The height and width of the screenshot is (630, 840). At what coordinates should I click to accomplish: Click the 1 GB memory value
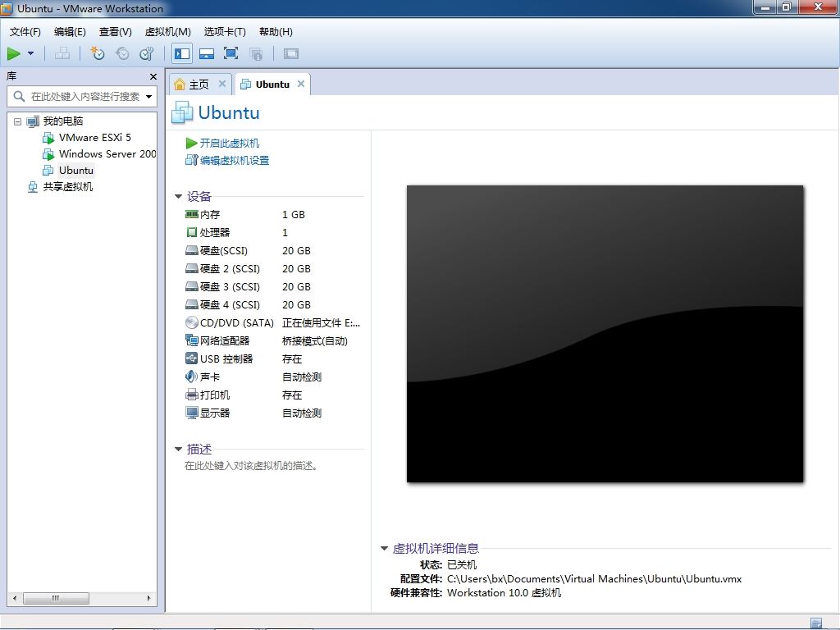294,214
